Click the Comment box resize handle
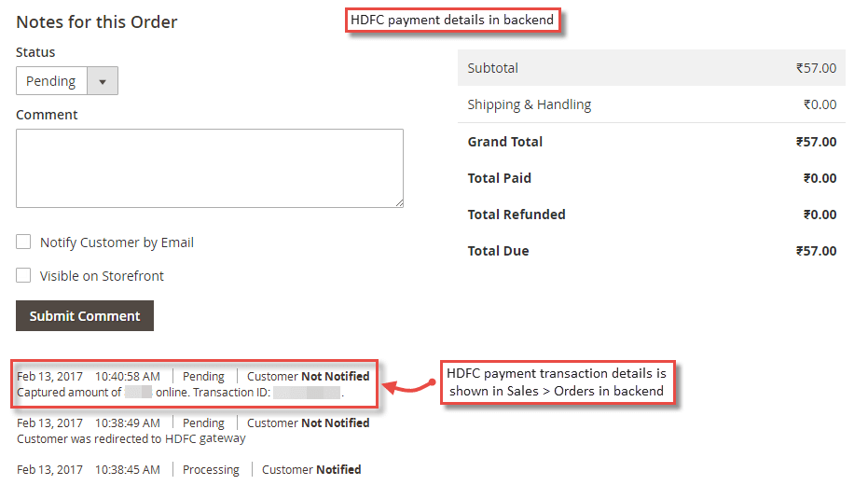 pos(398,201)
